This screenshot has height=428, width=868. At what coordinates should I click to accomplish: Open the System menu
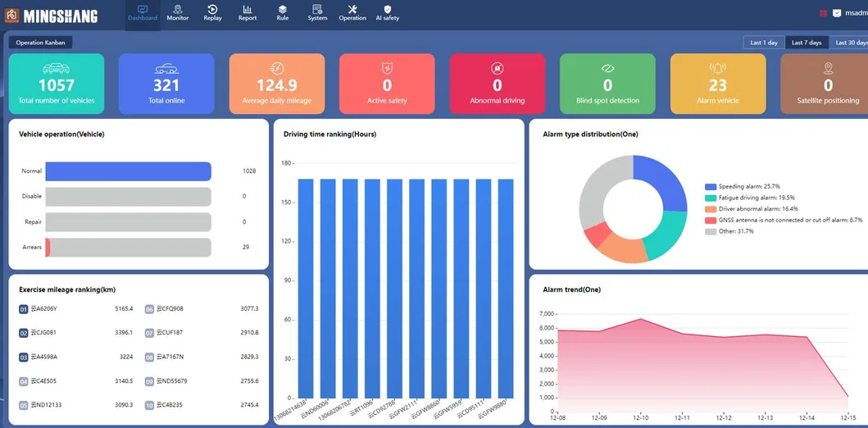[x=317, y=12]
